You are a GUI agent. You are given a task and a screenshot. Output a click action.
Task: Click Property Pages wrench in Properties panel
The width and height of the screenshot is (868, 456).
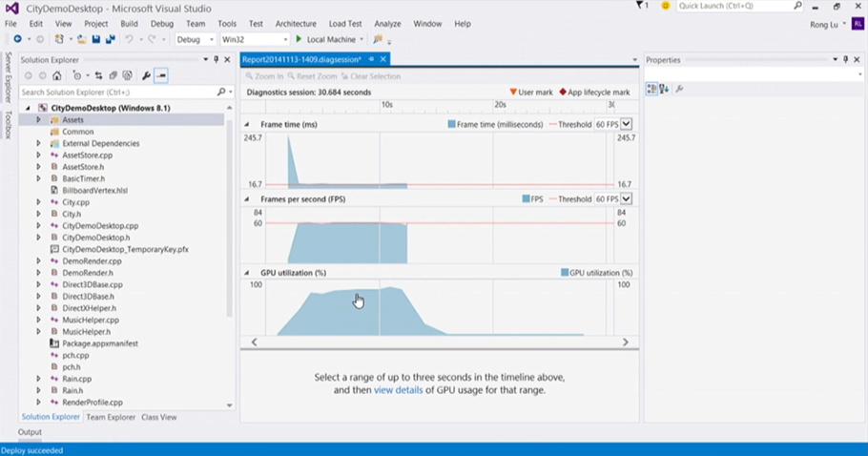point(679,89)
